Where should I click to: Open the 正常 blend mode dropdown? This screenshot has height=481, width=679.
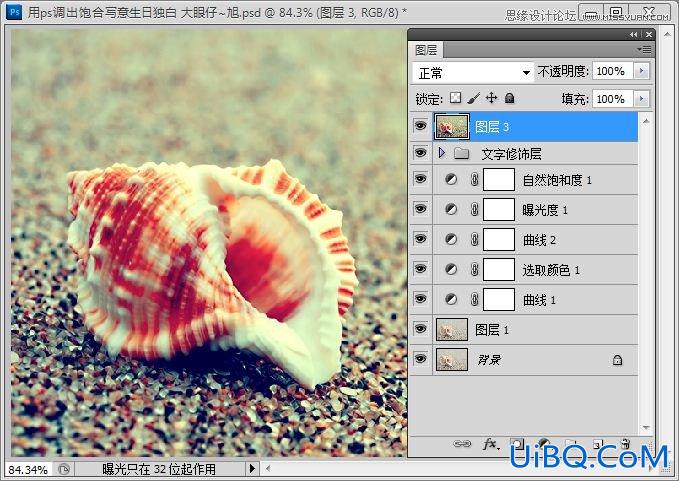click(x=473, y=72)
